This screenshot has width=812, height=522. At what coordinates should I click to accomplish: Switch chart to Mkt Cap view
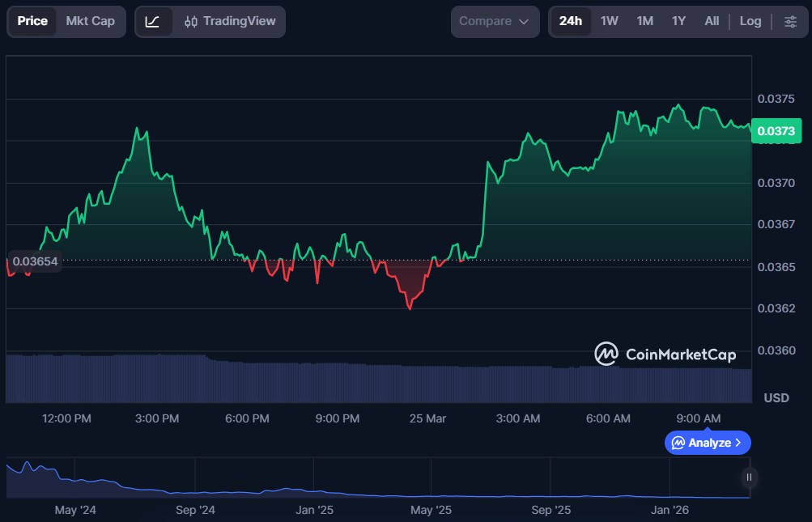90,21
